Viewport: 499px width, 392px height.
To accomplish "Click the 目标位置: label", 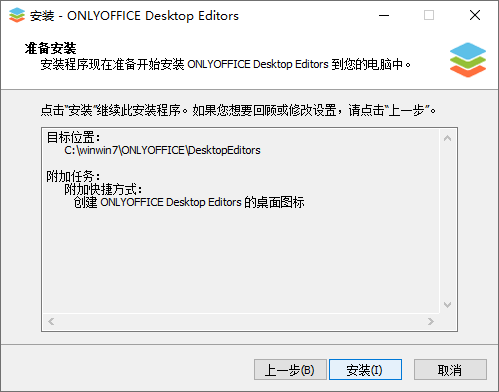I will point(73,137).
